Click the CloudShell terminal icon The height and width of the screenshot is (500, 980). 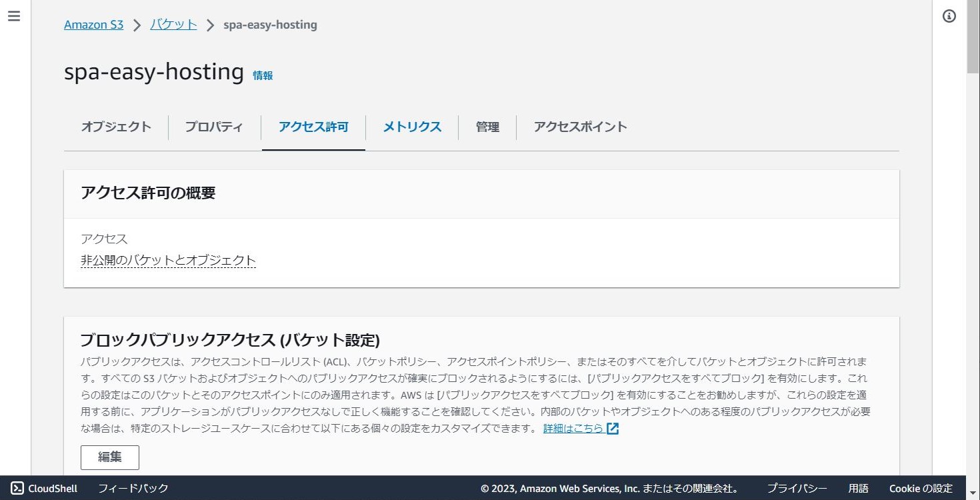tap(18, 488)
